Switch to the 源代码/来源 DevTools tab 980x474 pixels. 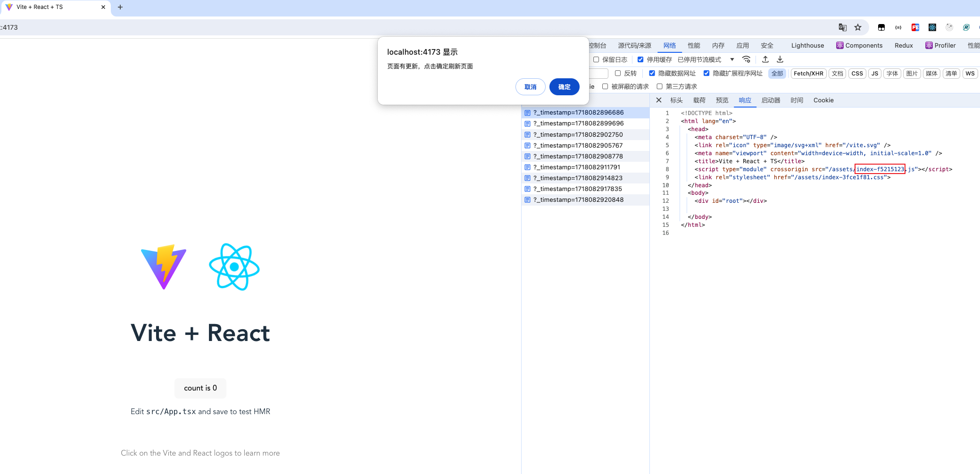click(634, 45)
